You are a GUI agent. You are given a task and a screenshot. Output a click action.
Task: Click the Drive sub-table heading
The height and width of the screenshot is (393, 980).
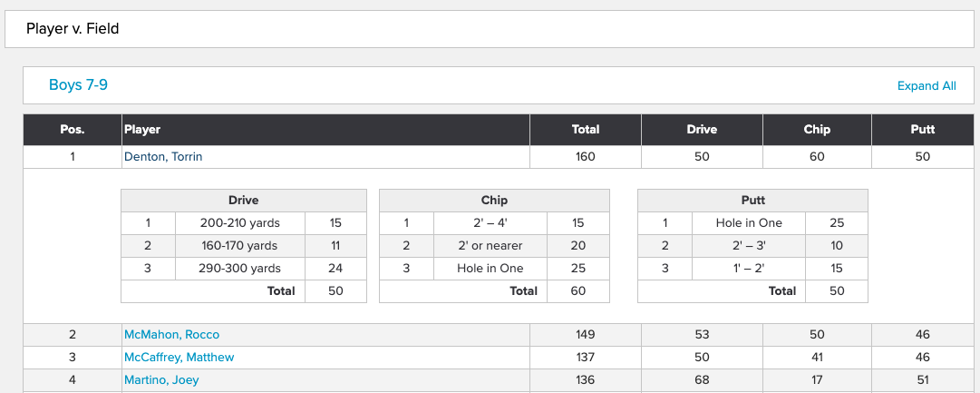pyautogui.click(x=244, y=201)
